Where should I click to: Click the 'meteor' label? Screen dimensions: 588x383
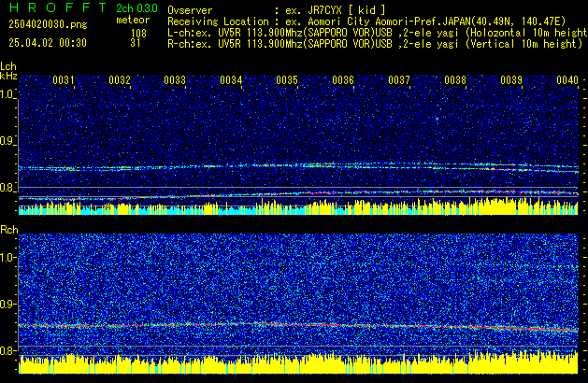click(x=133, y=20)
